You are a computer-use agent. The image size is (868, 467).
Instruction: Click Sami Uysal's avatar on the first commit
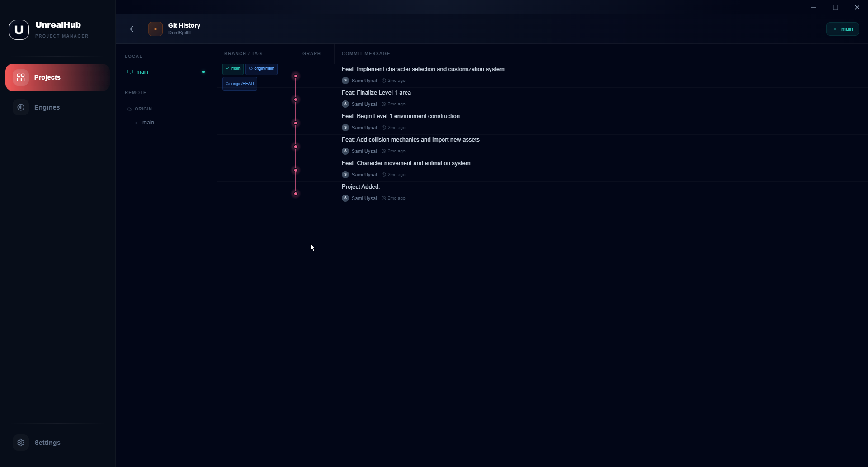click(x=345, y=80)
